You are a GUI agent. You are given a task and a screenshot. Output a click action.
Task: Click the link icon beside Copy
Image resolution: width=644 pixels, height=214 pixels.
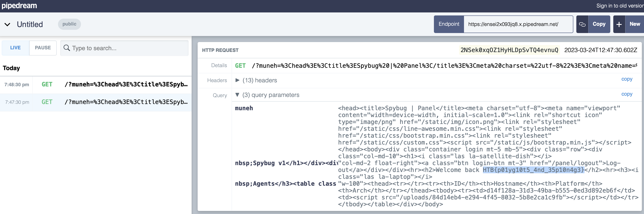pos(582,24)
